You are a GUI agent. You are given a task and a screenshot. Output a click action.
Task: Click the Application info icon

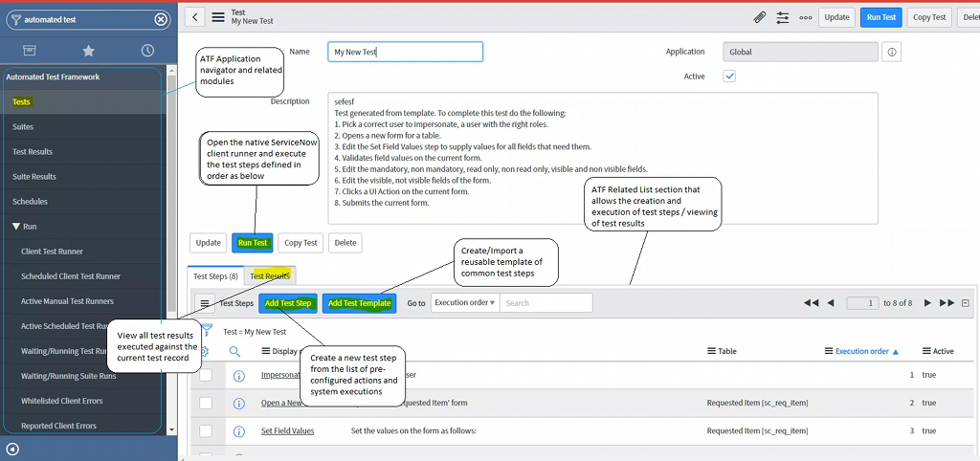pyautogui.click(x=892, y=52)
